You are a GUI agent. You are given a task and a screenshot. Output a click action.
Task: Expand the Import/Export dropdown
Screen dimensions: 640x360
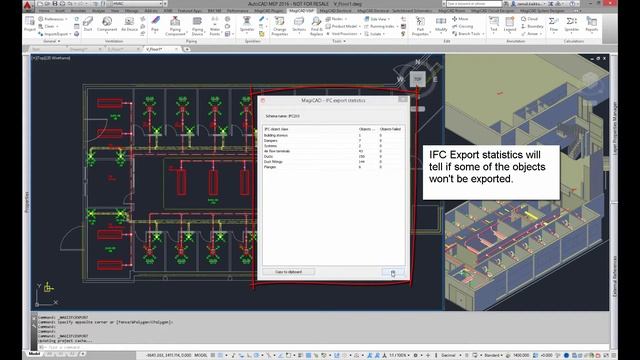(x=55, y=34)
